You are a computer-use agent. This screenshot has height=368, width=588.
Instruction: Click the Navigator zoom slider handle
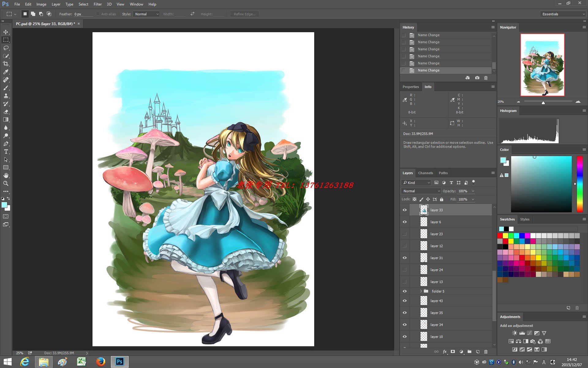coord(543,103)
